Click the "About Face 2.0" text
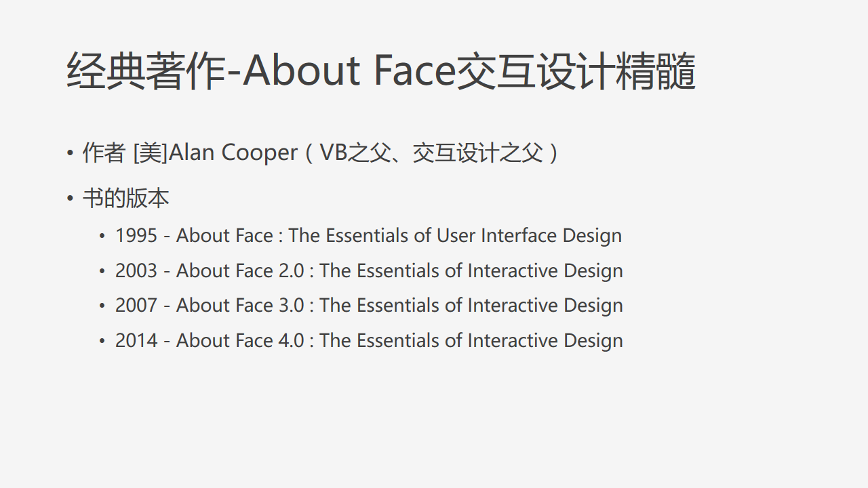Screen dimensions: 868x488 click(x=240, y=271)
